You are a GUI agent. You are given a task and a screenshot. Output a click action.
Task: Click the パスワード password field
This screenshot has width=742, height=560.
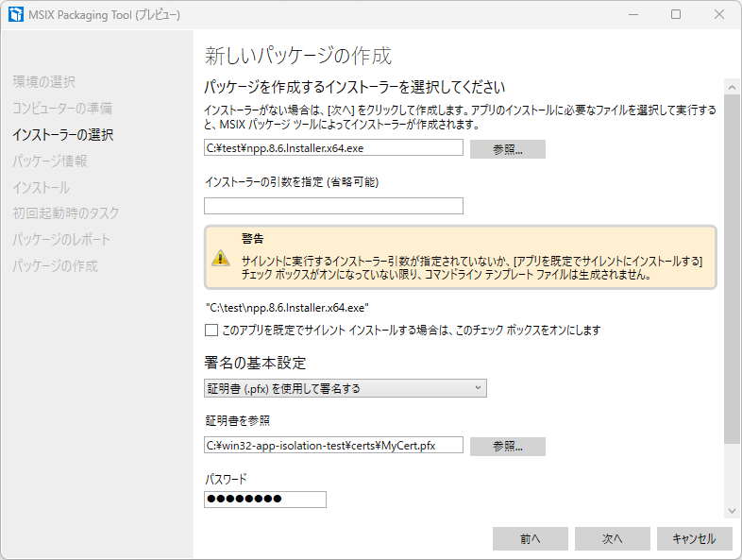pyautogui.click(x=265, y=500)
